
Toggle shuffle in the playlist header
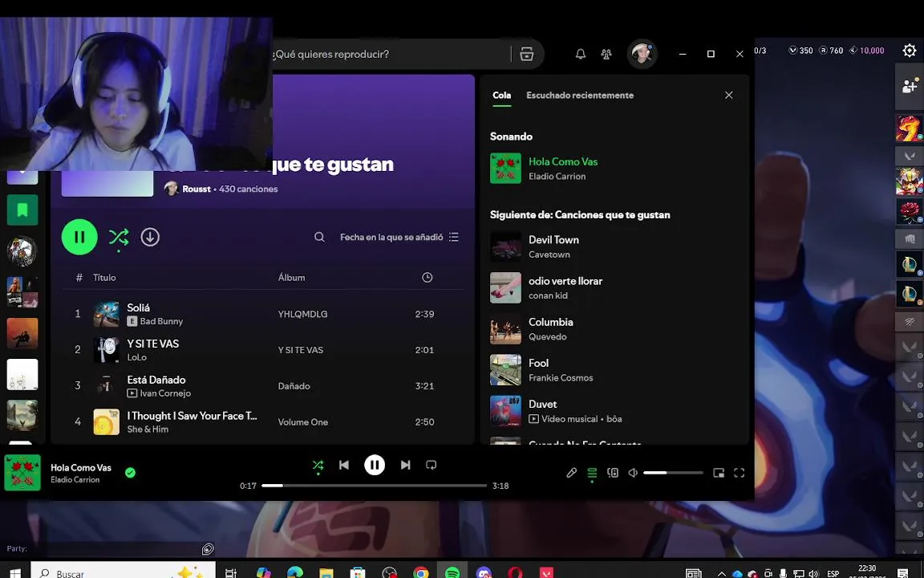point(119,237)
